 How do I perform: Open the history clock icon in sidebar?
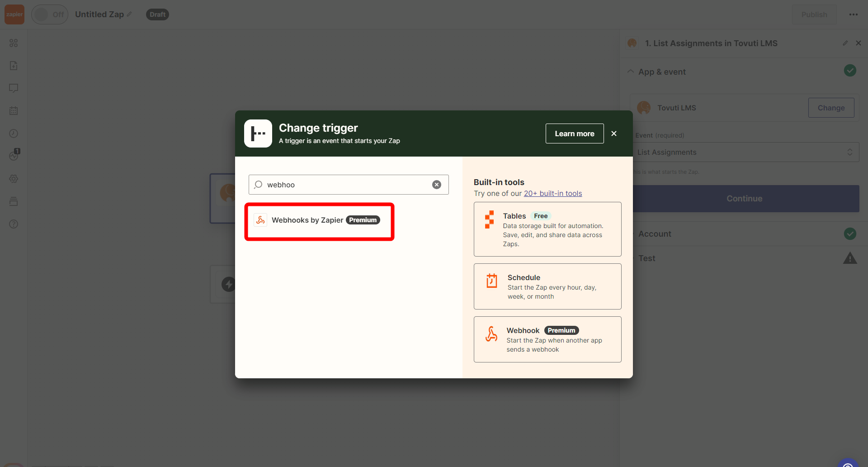click(14, 133)
